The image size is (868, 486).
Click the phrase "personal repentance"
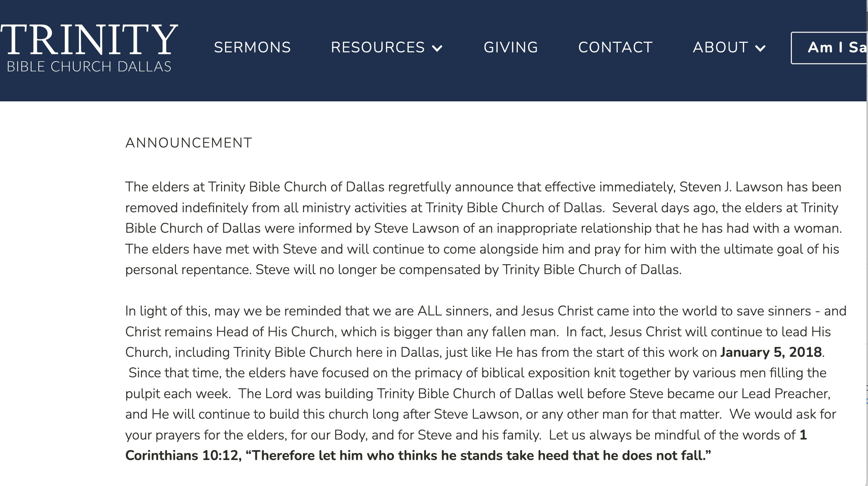[x=188, y=270]
